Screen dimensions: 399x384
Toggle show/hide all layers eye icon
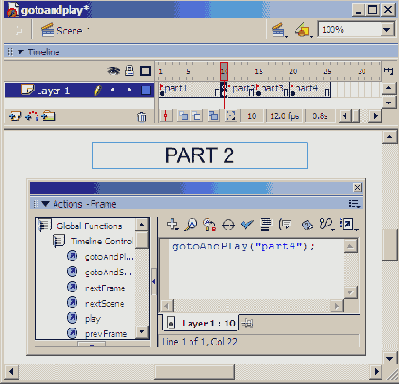pos(113,71)
